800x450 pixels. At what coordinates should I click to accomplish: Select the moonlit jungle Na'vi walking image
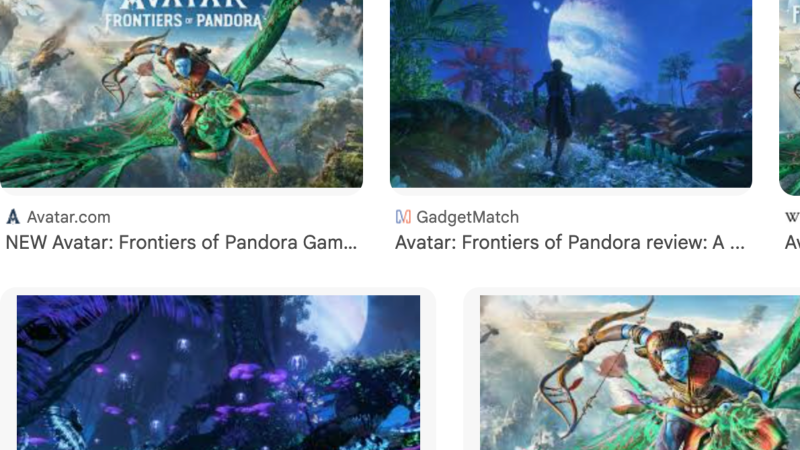point(571,93)
